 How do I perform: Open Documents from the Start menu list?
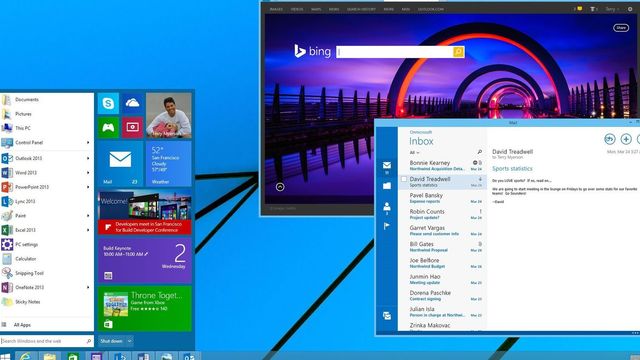[46, 100]
